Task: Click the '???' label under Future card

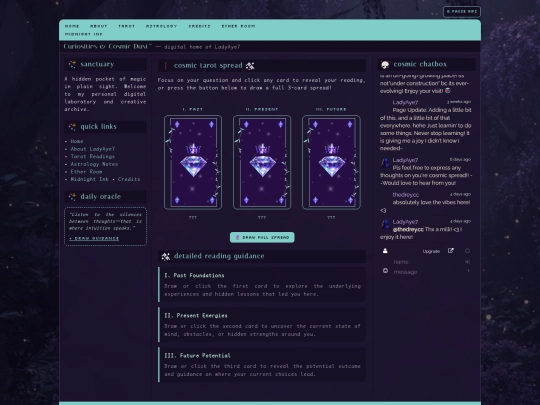Action: [x=331, y=218]
